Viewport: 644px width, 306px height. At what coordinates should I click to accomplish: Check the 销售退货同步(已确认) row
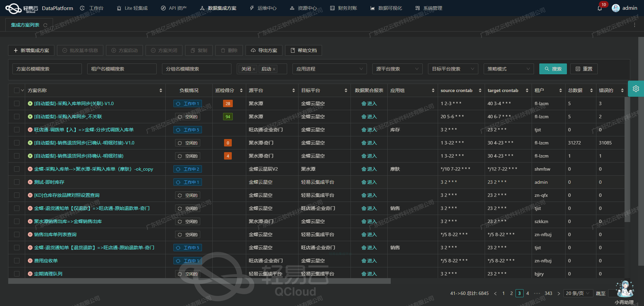[17, 143]
